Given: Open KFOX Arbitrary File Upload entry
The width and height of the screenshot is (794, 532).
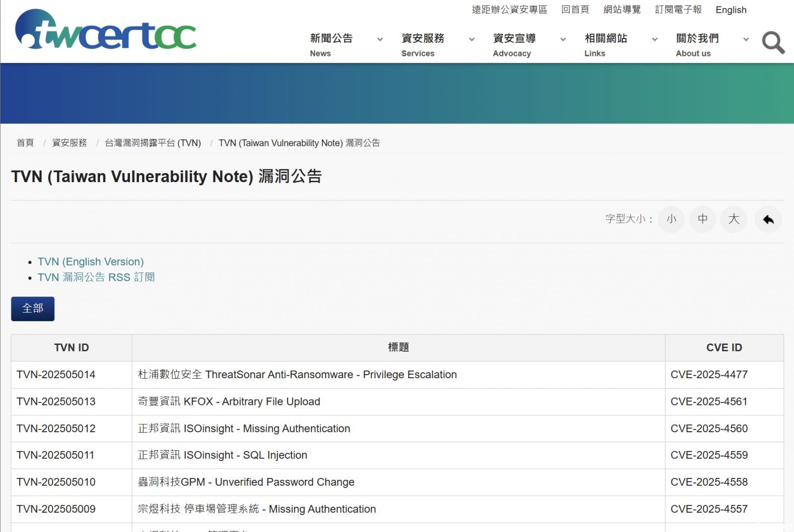Looking at the screenshot, I should [x=229, y=401].
